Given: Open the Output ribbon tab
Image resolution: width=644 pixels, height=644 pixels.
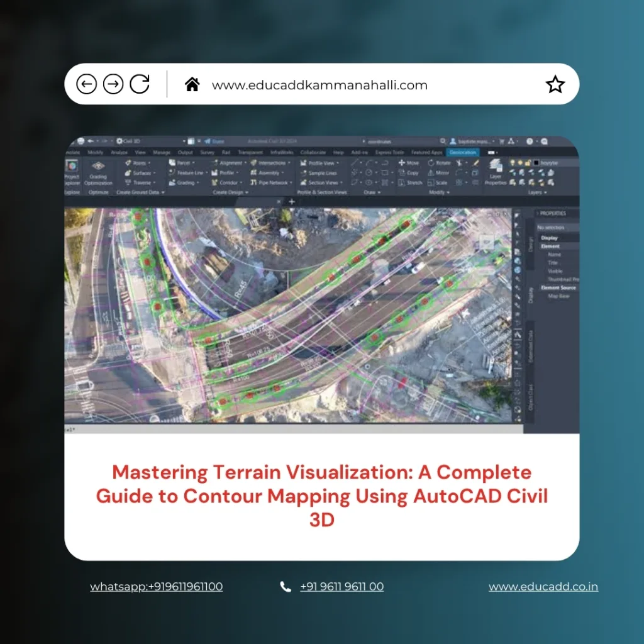Looking at the screenshot, I should pyautogui.click(x=185, y=152).
